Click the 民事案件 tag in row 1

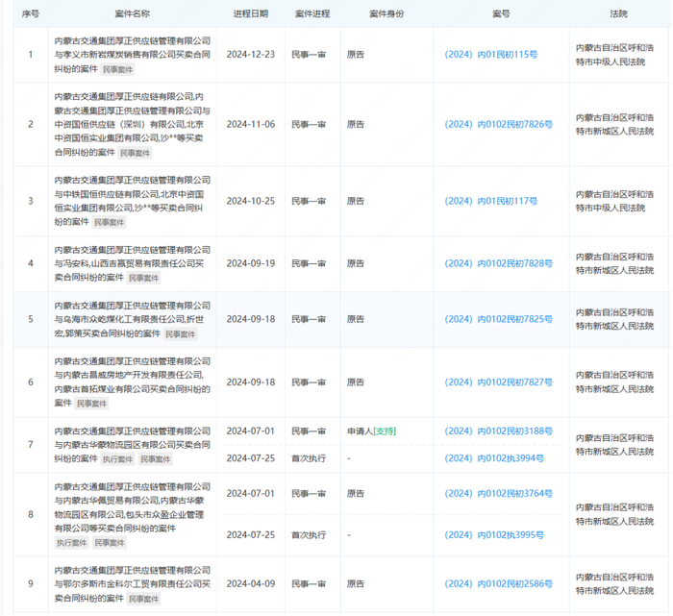[x=117, y=69]
